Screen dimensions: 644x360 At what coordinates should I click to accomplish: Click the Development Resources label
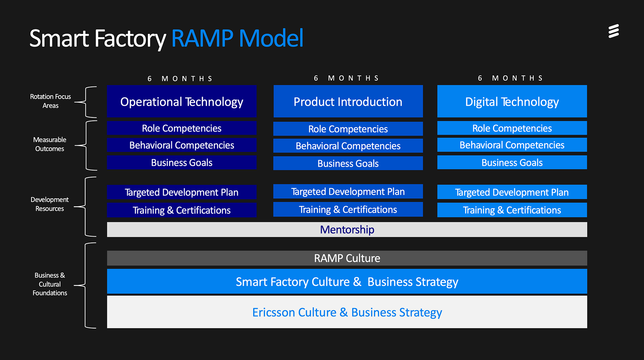pos(50,204)
